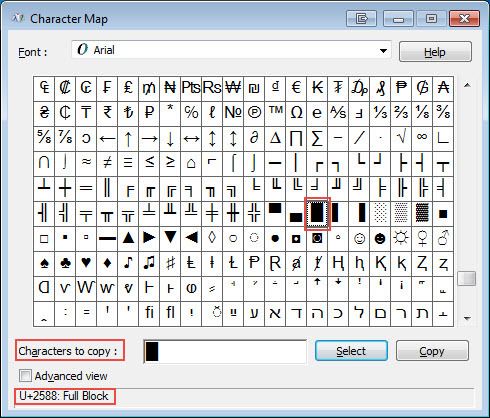Choose the infinity symbol character
This screenshot has height=418, width=490.
[x=422, y=138]
